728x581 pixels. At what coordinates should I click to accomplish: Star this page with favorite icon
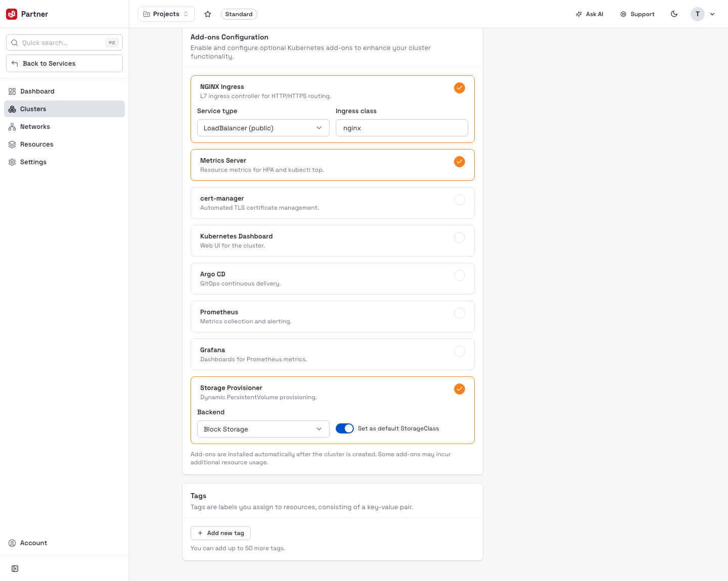(208, 14)
